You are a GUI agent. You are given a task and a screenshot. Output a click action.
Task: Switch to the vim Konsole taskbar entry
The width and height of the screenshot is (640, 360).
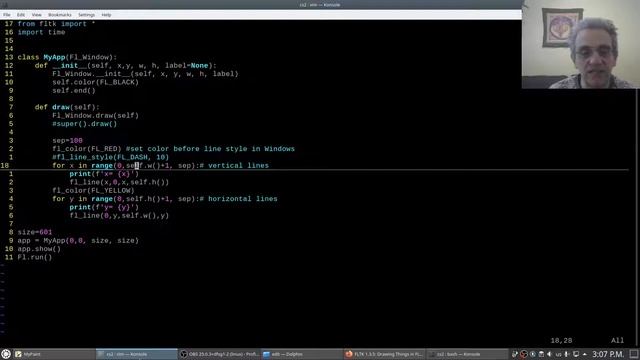(136, 354)
